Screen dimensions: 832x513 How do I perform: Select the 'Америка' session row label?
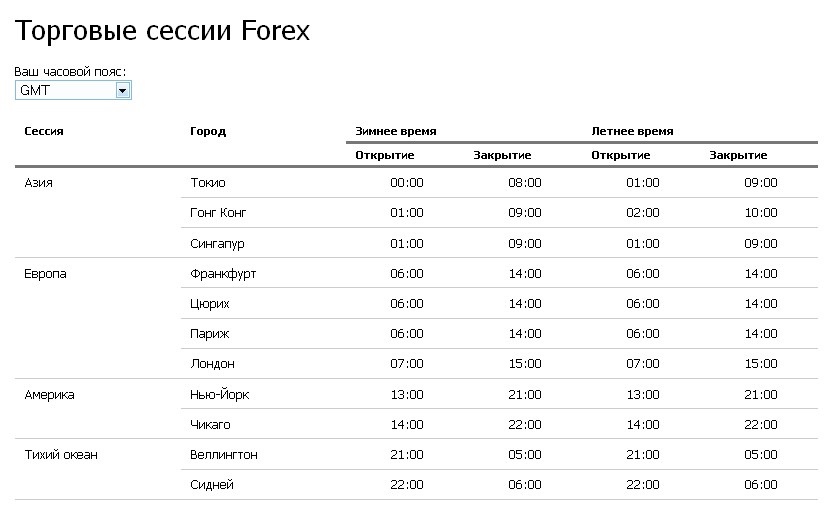pyautogui.click(x=49, y=395)
